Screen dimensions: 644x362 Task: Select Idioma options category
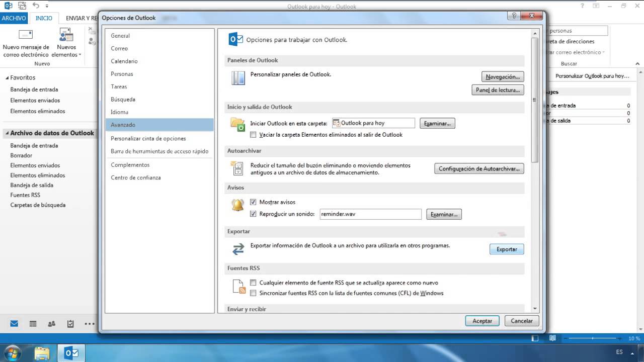point(159,112)
